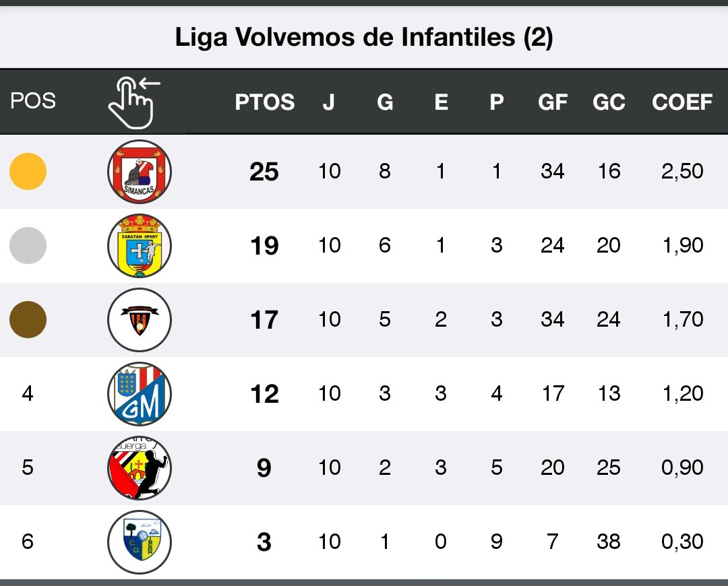The height and width of the screenshot is (586, 728).
Task: Sort by the PTOS column header
Action: coord(264,102)
